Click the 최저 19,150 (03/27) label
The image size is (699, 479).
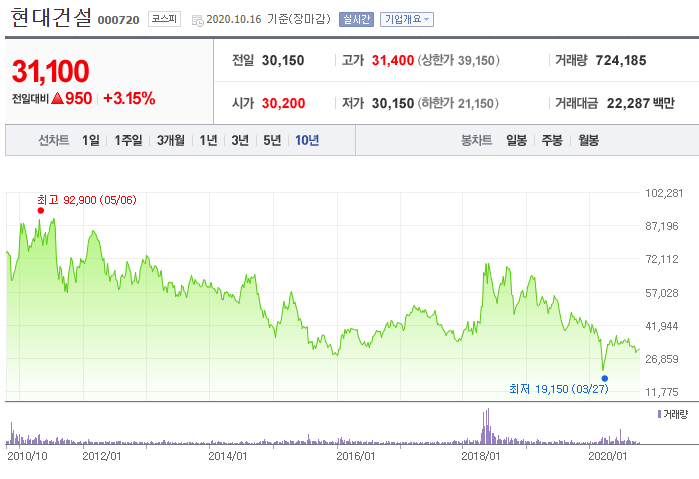559,389
